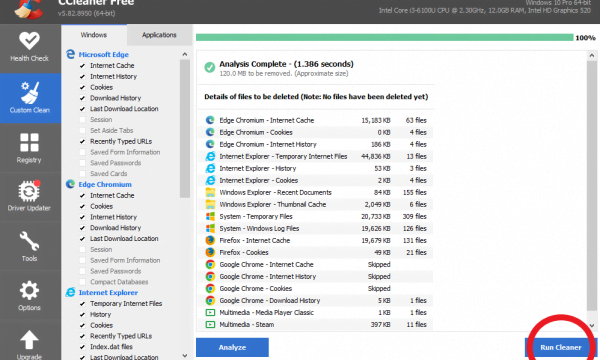Uncheck Microsoft Edge Recently Typed URLs
Screen dimensions: 600x360
pyautogui.click(x=82, y=141)
